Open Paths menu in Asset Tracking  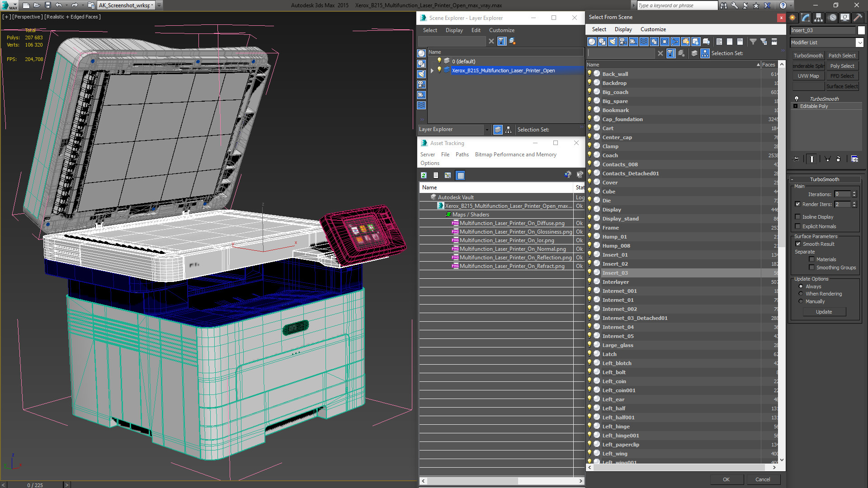click(x=462, y=155)
